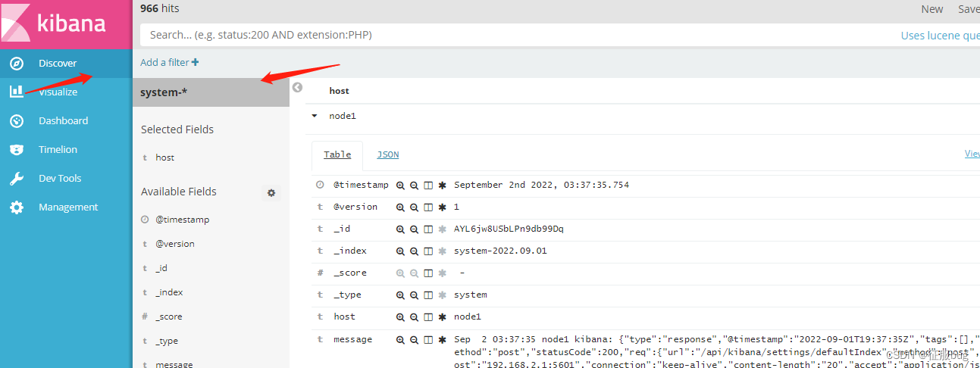
Task: Filter out value in message row
Action: (x=414, y=339)
